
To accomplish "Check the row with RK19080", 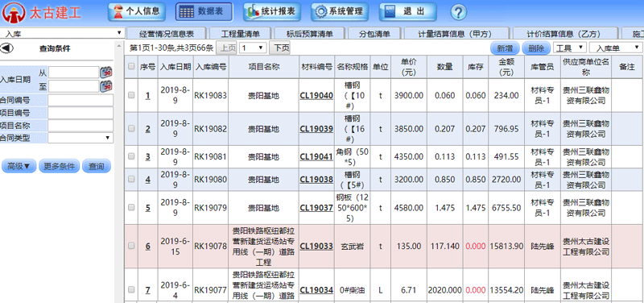I will pos(131,179).
